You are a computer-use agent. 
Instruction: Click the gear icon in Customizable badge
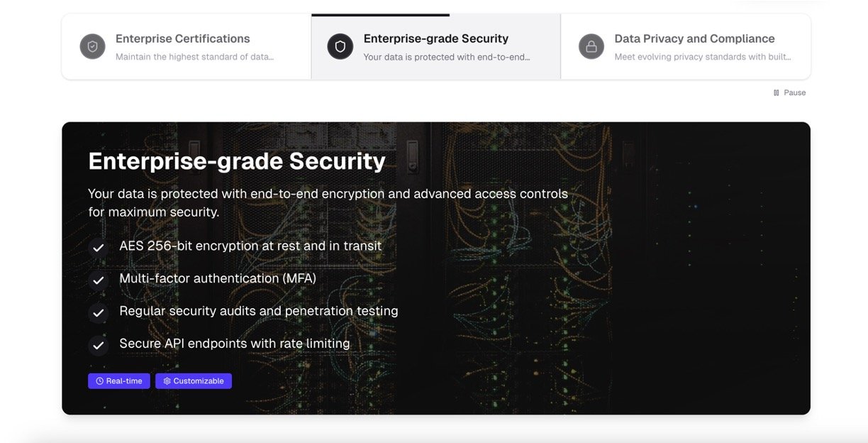(x=167, y=381)
